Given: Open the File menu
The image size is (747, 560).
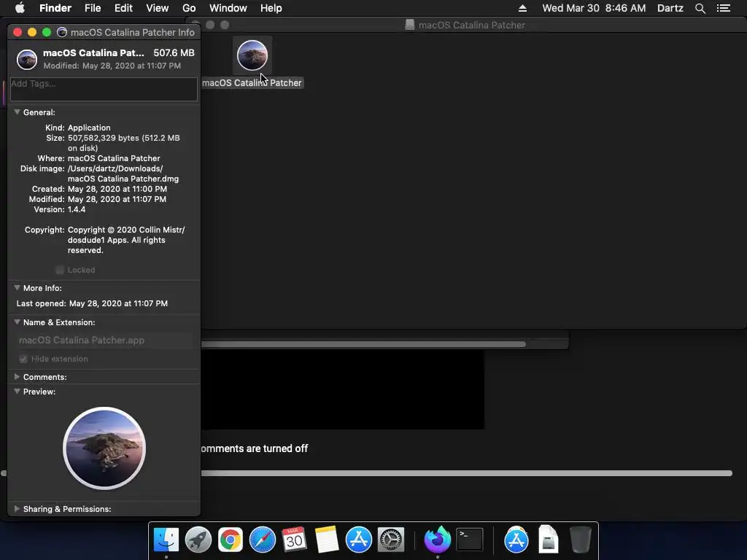Looking at the screenshot, I should (93, 8).
